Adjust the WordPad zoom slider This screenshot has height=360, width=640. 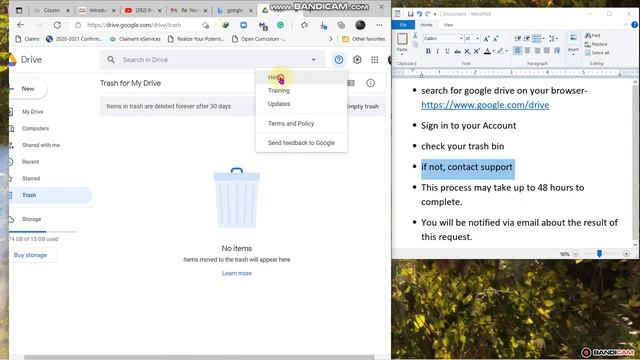tap(599, 254)
